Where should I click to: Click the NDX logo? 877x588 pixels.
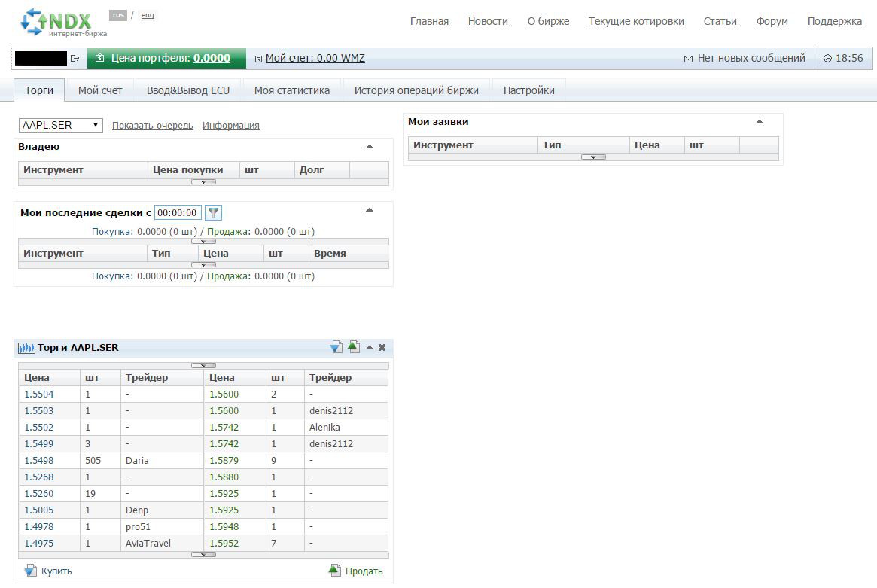click(62, 23)
